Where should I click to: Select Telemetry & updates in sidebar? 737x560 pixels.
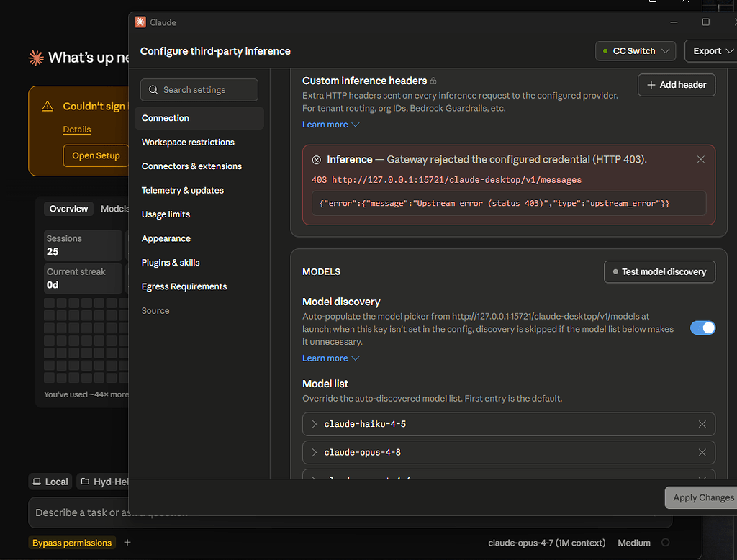click(x=199, y=190)
